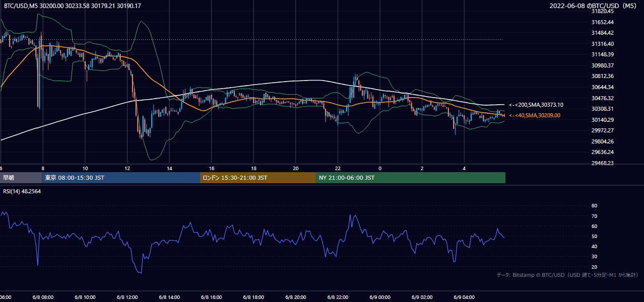Click the data source note mentioning Bitstamp
The height and width of the screenshot is (302, 644).
tap(567, 275)
